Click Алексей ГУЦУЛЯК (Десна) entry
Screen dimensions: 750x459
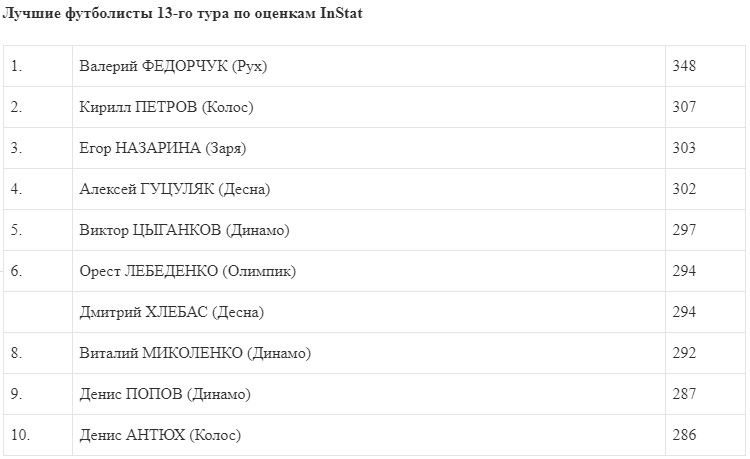(x=174, y=189)
